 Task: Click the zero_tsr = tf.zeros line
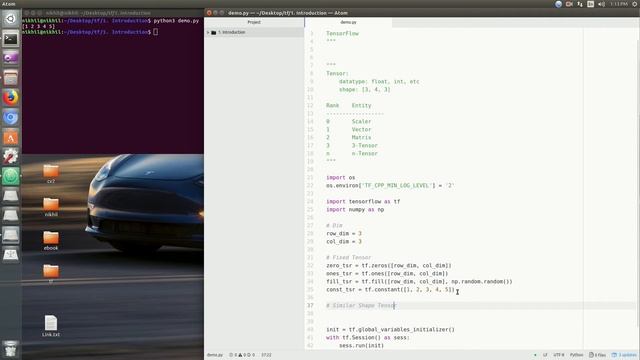click(x=389, y=266)
